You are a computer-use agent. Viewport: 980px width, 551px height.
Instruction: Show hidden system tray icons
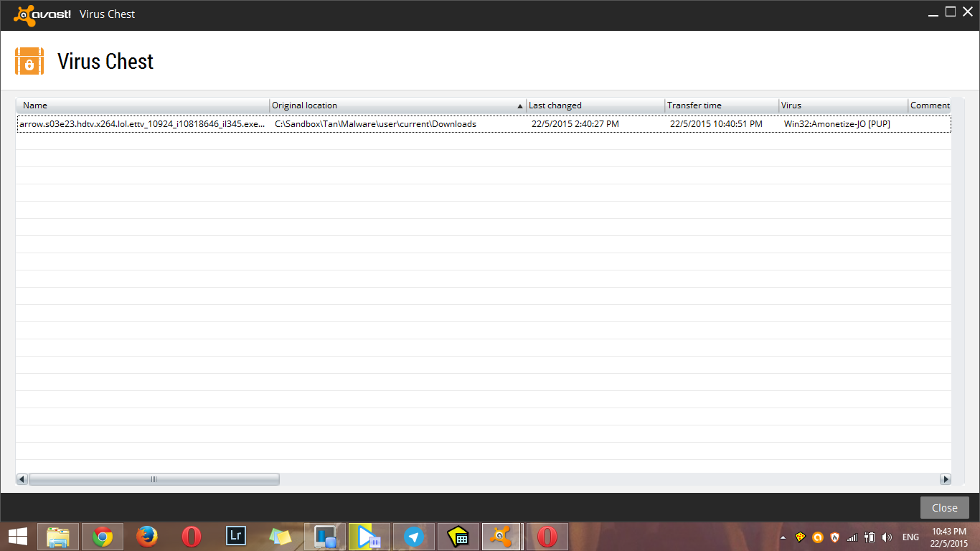783,537
